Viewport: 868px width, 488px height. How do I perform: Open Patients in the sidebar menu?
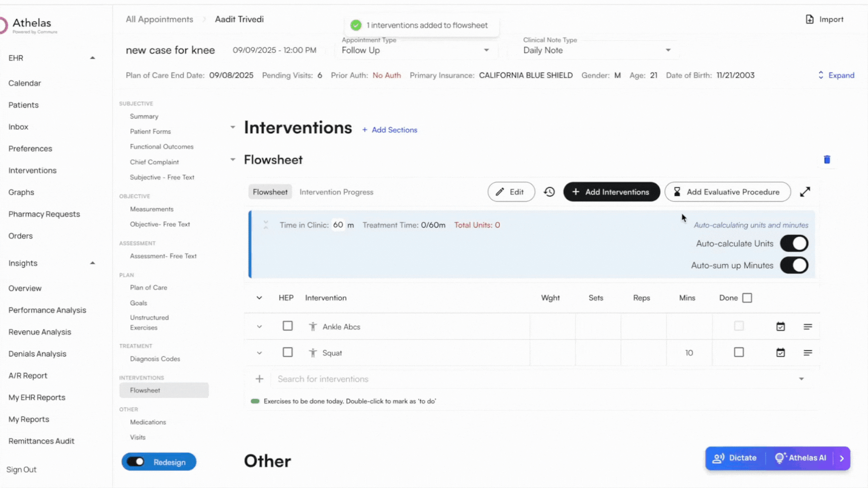(x=24, y=105)
